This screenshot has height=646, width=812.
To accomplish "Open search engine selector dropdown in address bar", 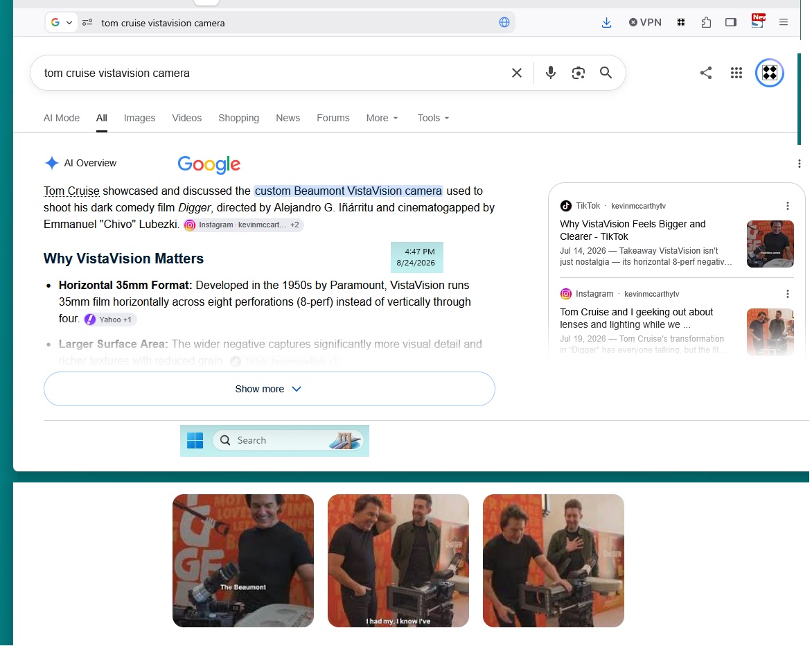I will 62,22.
